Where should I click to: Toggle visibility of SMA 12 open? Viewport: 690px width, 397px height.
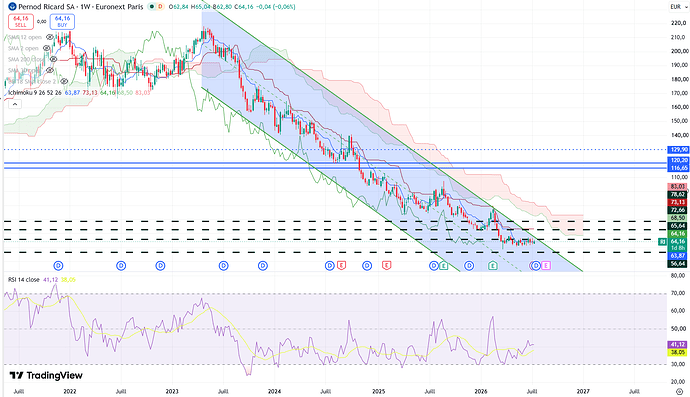(x=50, y=37)
